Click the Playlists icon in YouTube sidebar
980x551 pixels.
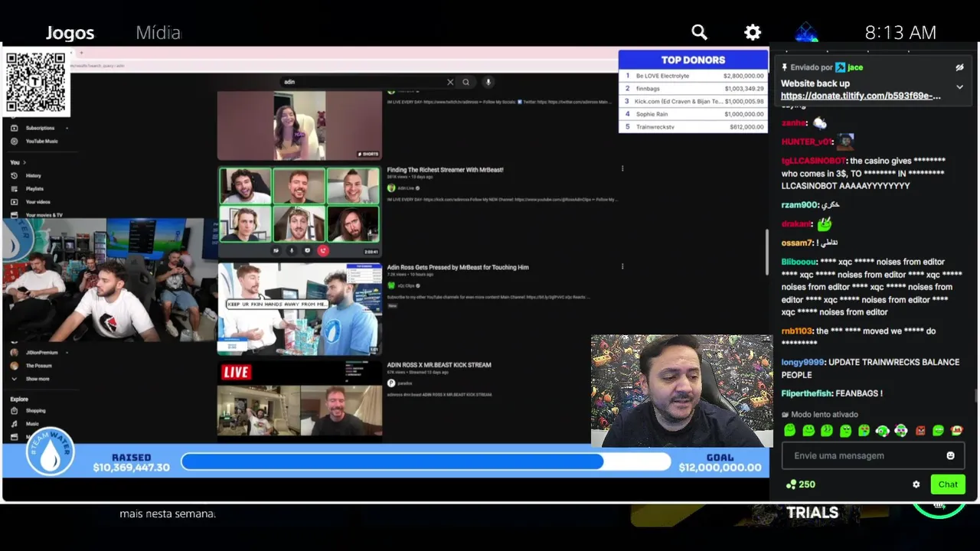[x=15, y=188]
